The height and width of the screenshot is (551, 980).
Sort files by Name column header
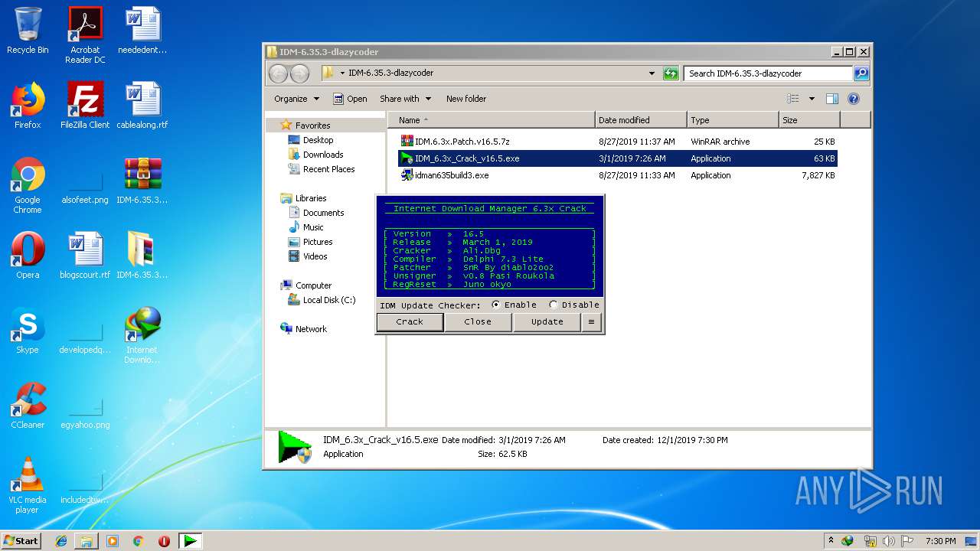coord(491,120)
